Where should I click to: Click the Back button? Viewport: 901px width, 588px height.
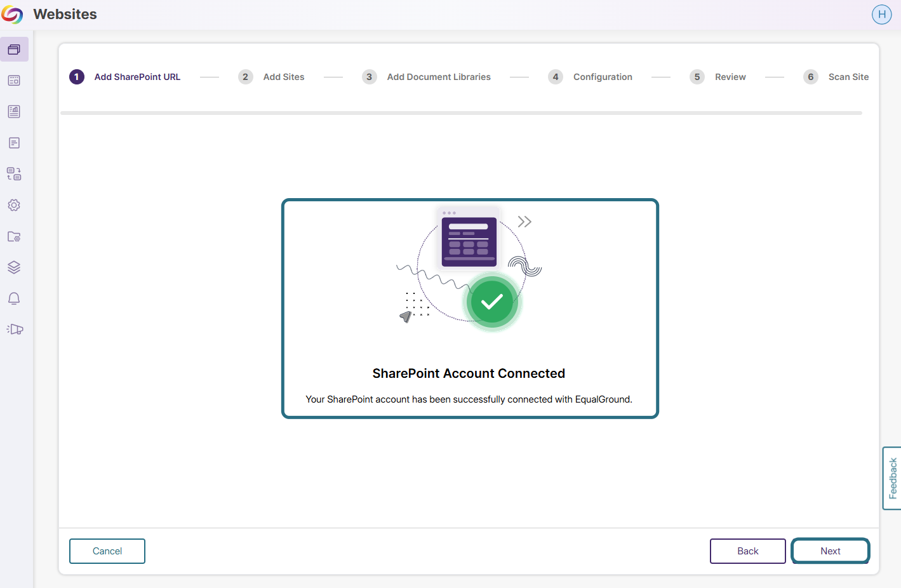(x=748, y=551)
